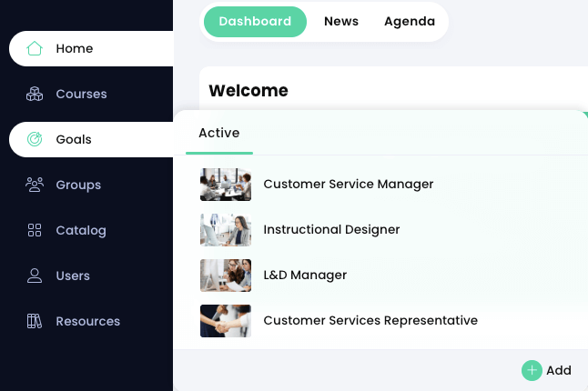Open the Customer Service Manager goal
The width and height of the screenshot is (588, 391).
coord(349,185)
